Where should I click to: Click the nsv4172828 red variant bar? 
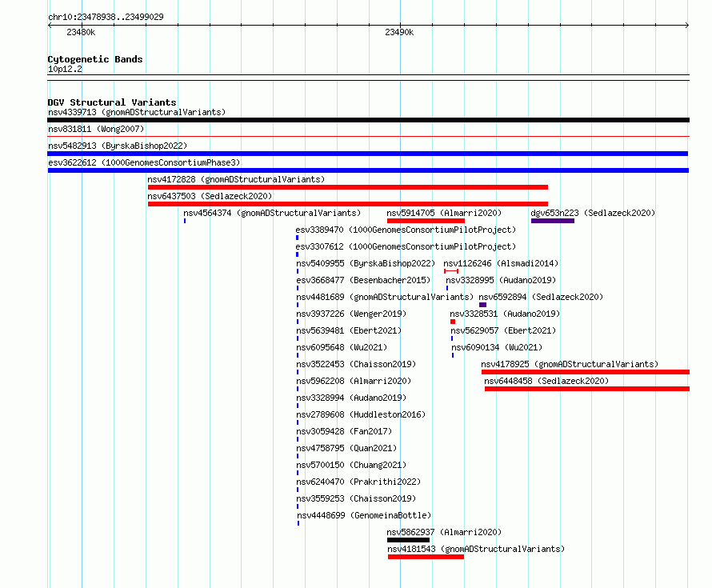348,187
